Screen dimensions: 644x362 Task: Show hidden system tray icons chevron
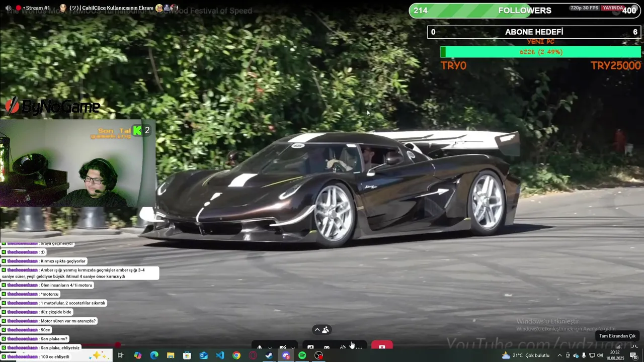pyautogui.click(x=559, y=355)
